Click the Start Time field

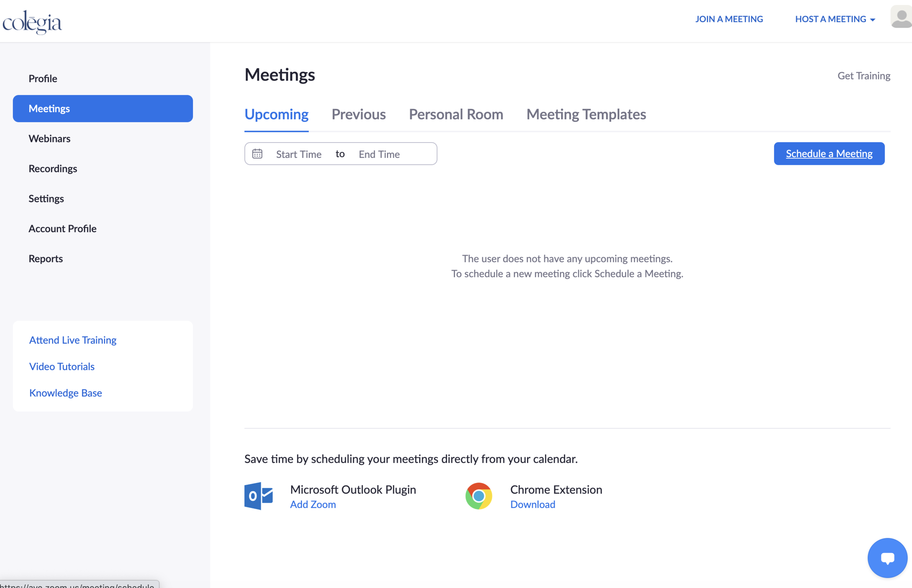click(x=298, y=154)
